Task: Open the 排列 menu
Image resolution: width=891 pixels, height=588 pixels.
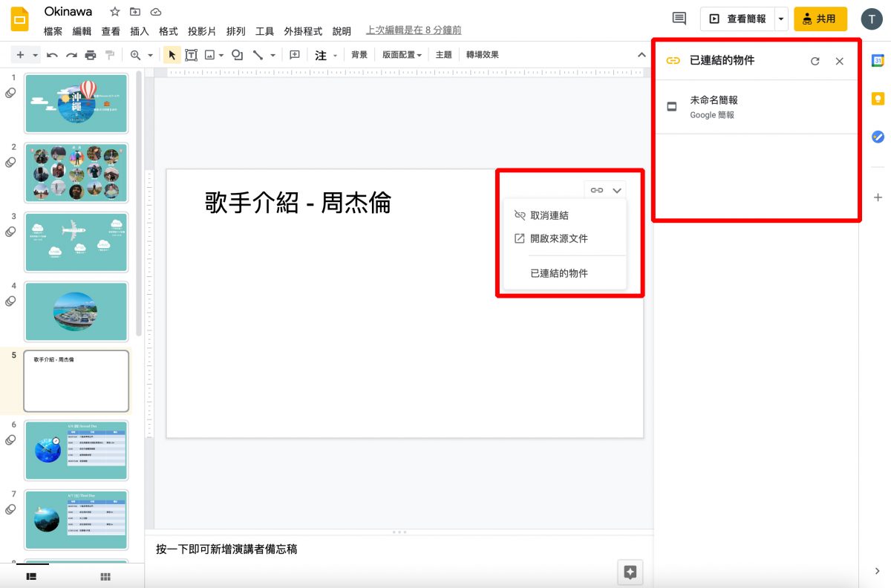Action: coord(236,31)
